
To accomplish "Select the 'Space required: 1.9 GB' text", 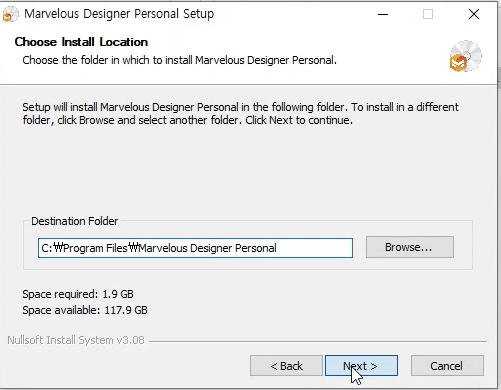I will click(78, 294).
